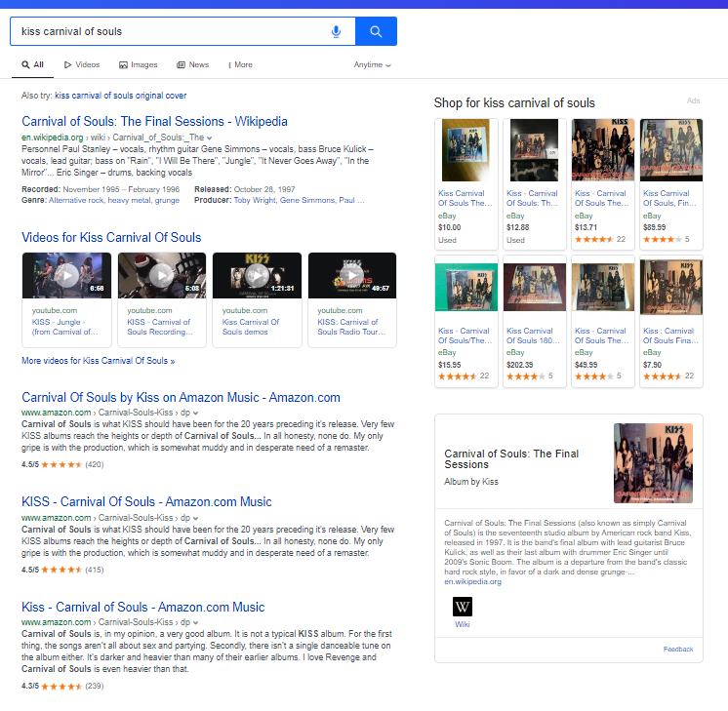Screen dimensions: 728x711
Task: Click the Feedback link in knowledge panel
Action: [678, 650]
